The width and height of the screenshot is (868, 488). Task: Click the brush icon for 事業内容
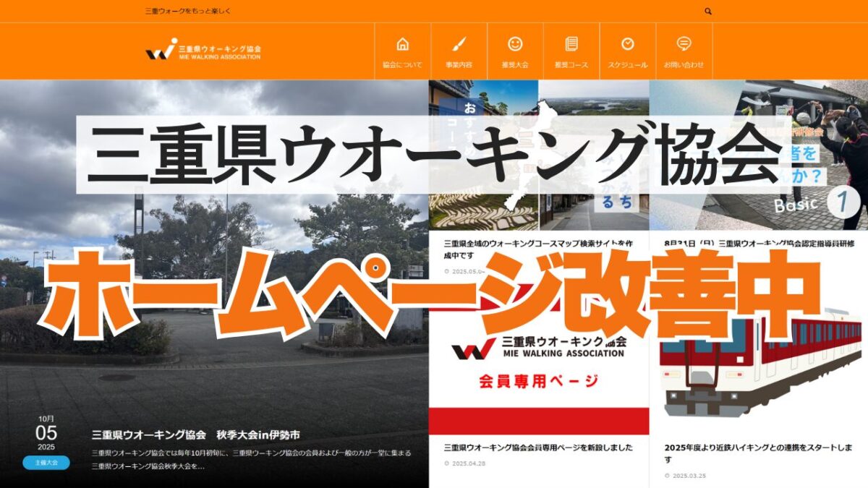459,44
